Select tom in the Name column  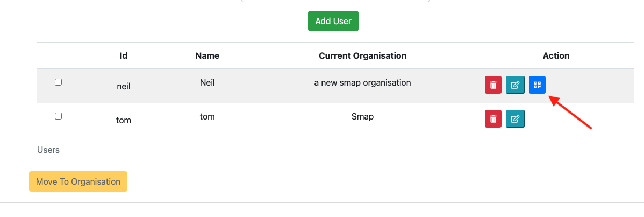(207, 116)
